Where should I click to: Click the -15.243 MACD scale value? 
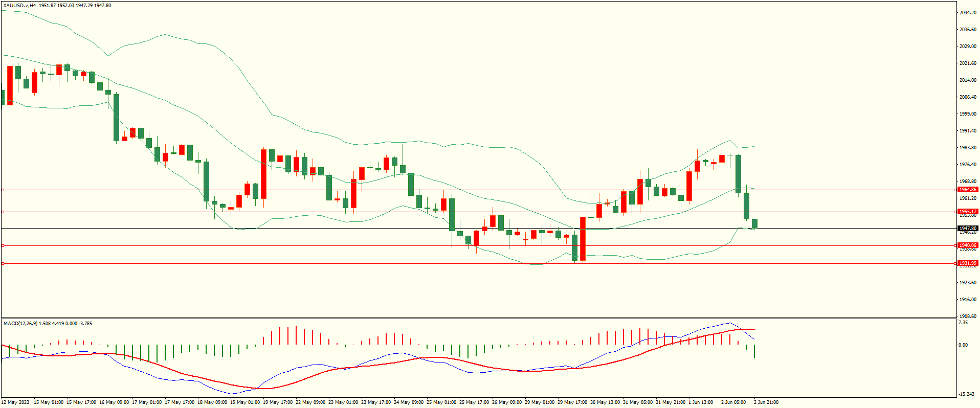coord(966,394)
